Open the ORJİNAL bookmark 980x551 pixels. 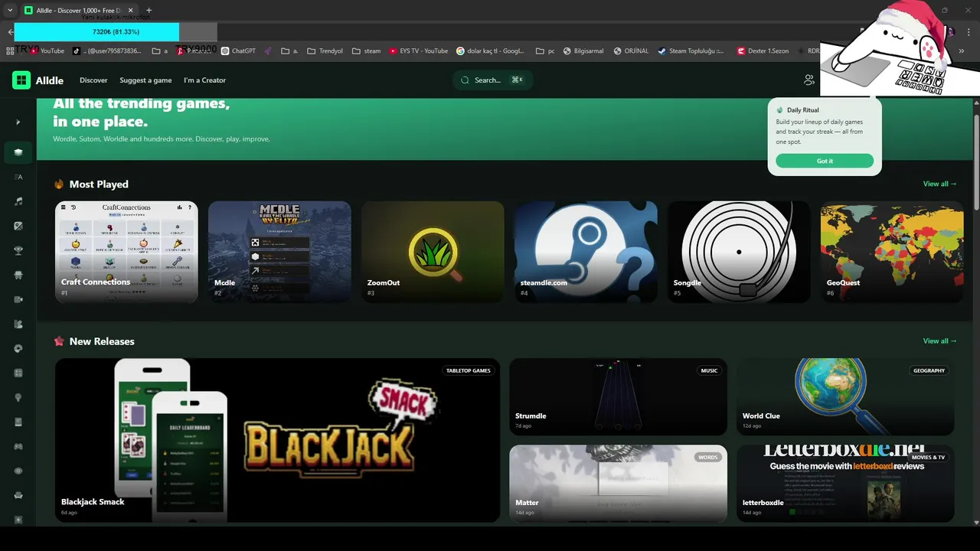click(631, 51)
